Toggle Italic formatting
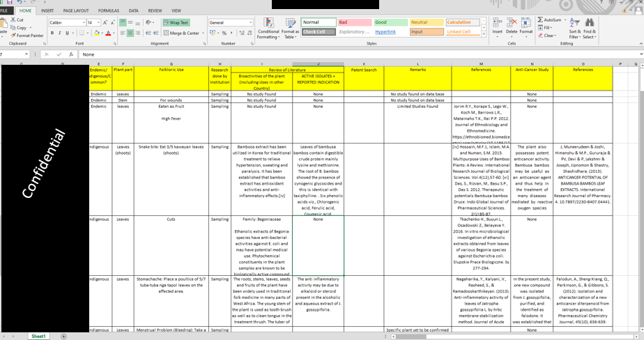The width and height of the screenshot is (644, 340). (x=59, y=33)
